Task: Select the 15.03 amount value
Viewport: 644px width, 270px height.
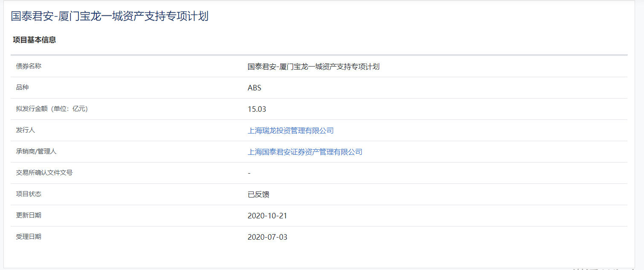Action: [x=257, y=109]
